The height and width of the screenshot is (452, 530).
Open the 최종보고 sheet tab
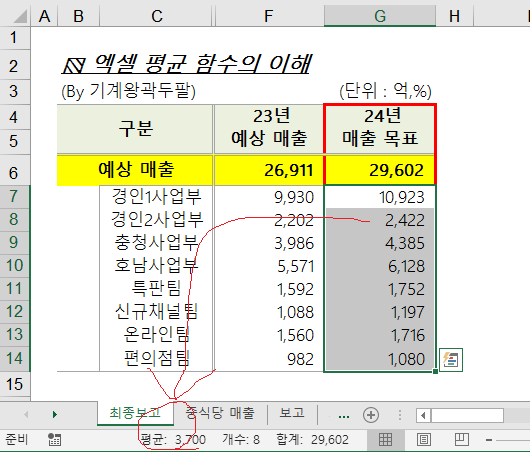136,413
